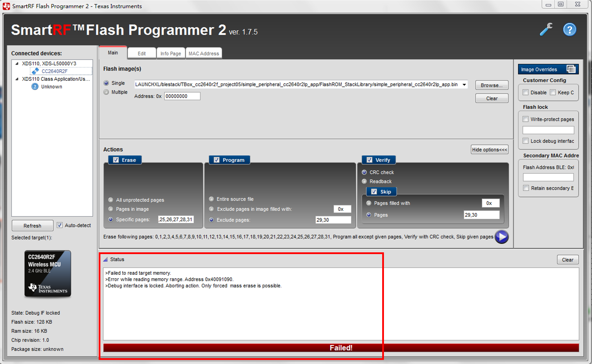This screenshot has height=364, width=592.
Task: Open the Info Page tab
Action: 171,53
